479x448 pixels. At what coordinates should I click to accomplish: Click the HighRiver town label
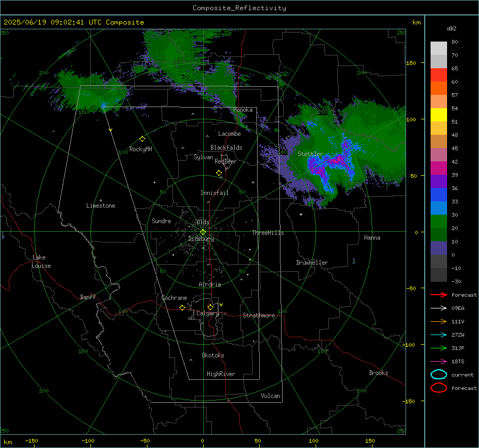(x=221, y=374)
